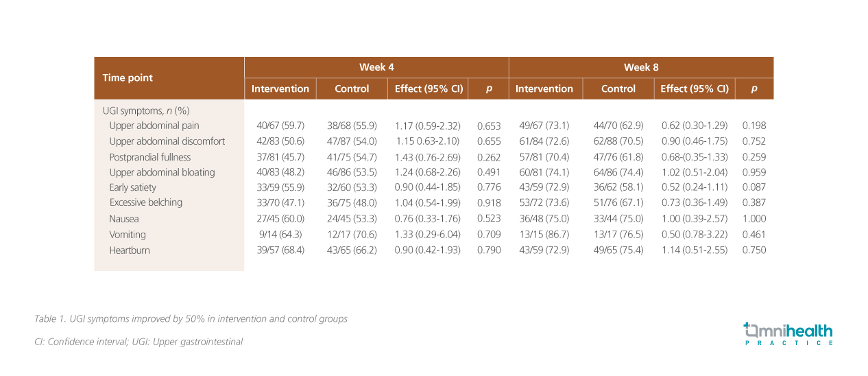Click Intervention header under Week 4

pos(280,89)
